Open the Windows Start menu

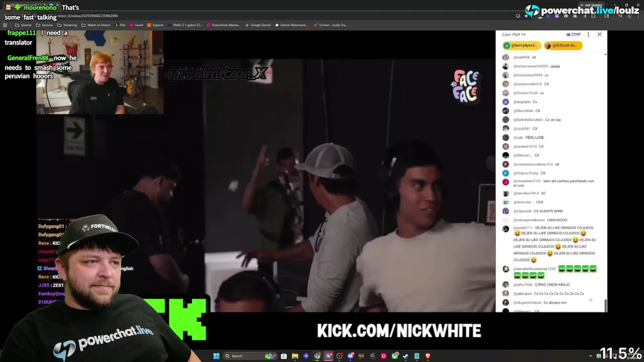point(216,356)
